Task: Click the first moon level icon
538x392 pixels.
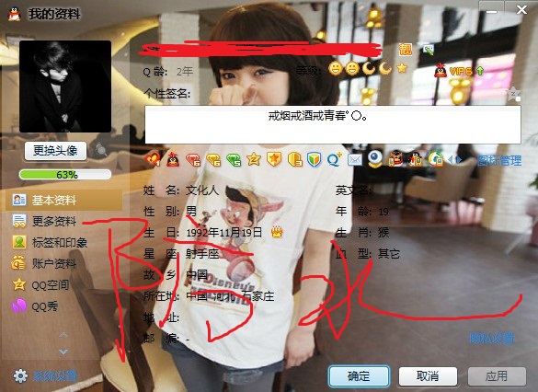Action: [369, 68]
